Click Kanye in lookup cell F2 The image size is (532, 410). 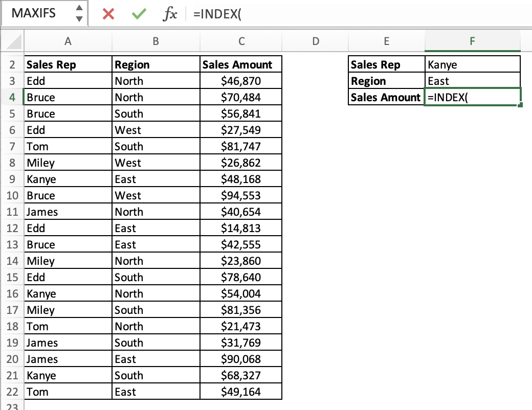coord(472,64)
